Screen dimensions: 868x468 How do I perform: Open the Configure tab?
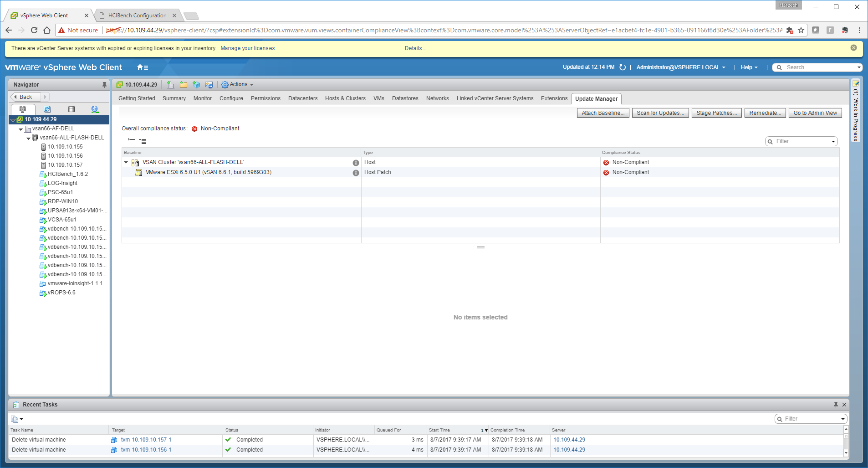231,98
